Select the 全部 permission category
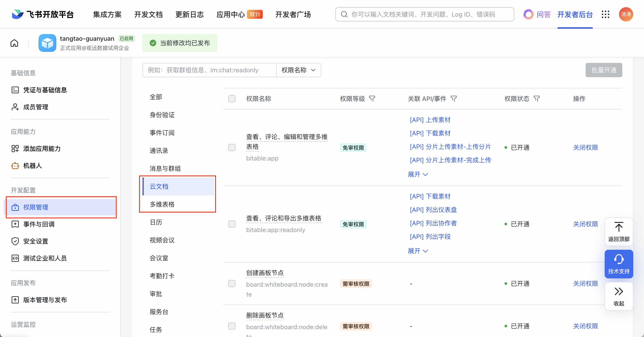The image size is (644, 337). click(x=156, y=97)
